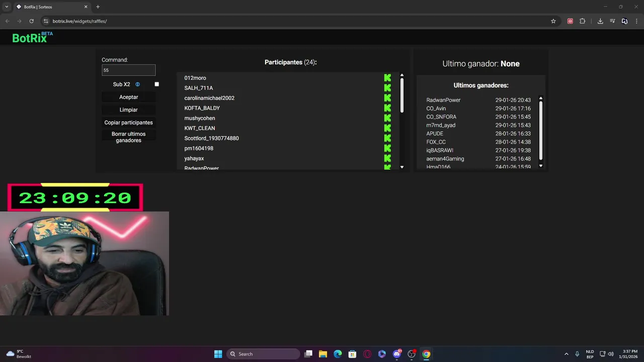
Task: Click Kick icon beside KWT_CLEAN
Action: click(387, 128)
